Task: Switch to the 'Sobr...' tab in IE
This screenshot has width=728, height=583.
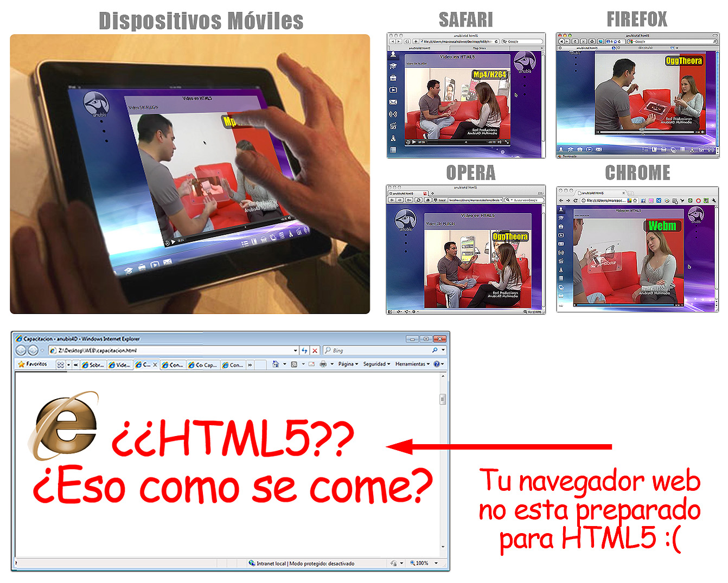Action: [93, 365]
